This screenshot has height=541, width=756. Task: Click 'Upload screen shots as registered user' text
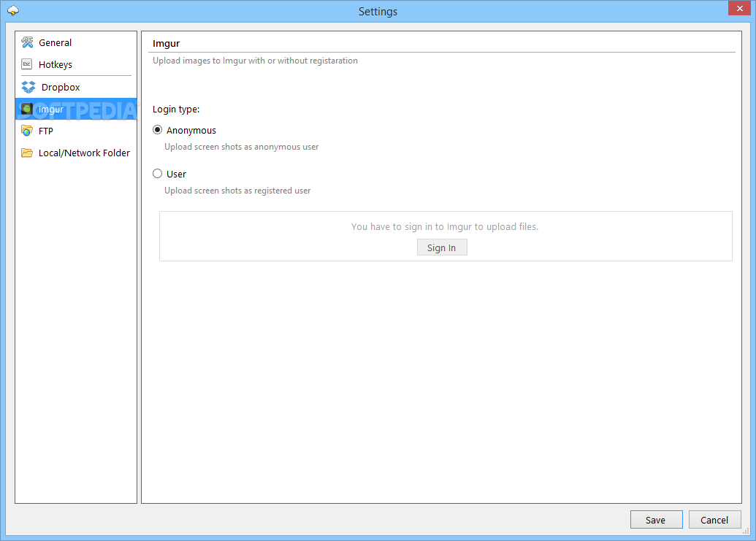(x=237, y=191)
